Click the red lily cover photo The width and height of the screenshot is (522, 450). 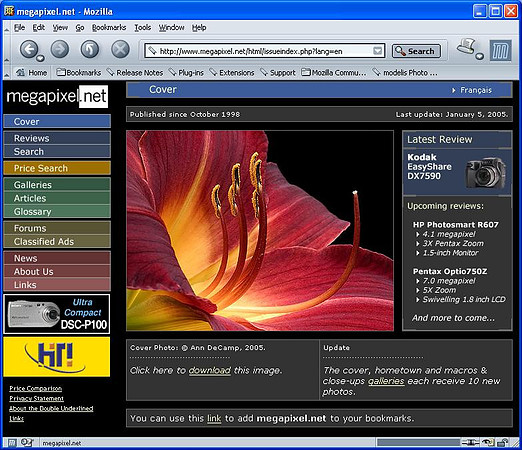(x=260, y=230)
